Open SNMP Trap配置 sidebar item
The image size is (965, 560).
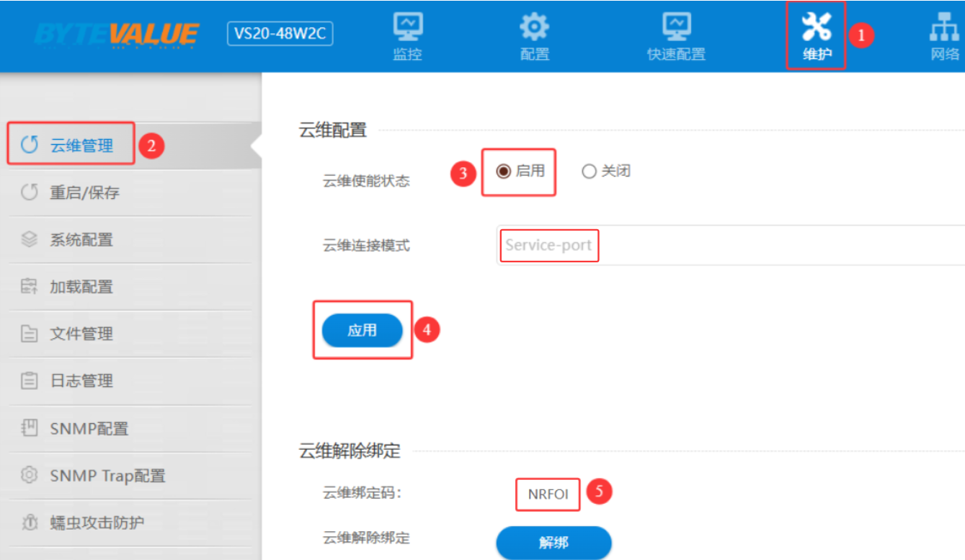107,476
